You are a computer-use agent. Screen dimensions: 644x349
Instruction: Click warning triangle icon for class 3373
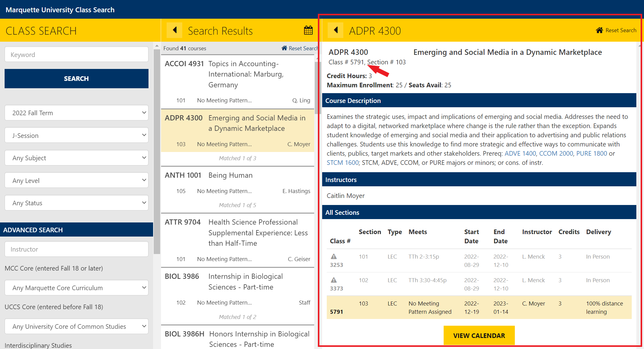pyautogui.click(x=334, y=280)
